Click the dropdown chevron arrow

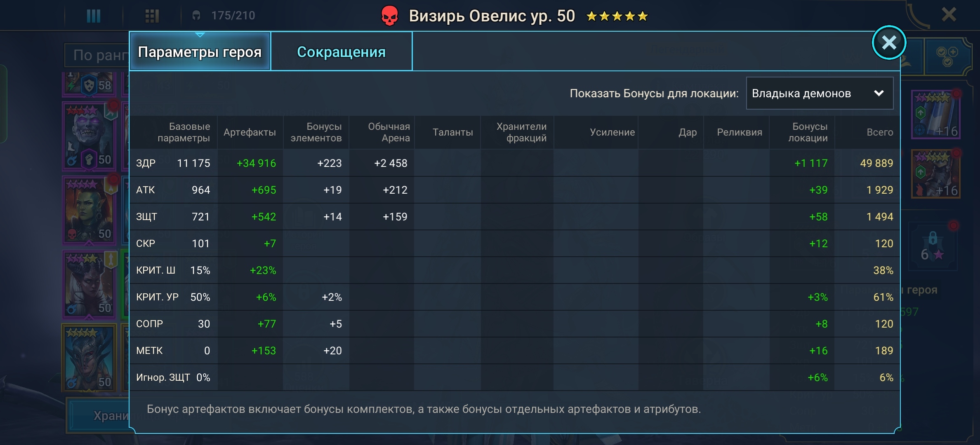click(x=879, y=94)
